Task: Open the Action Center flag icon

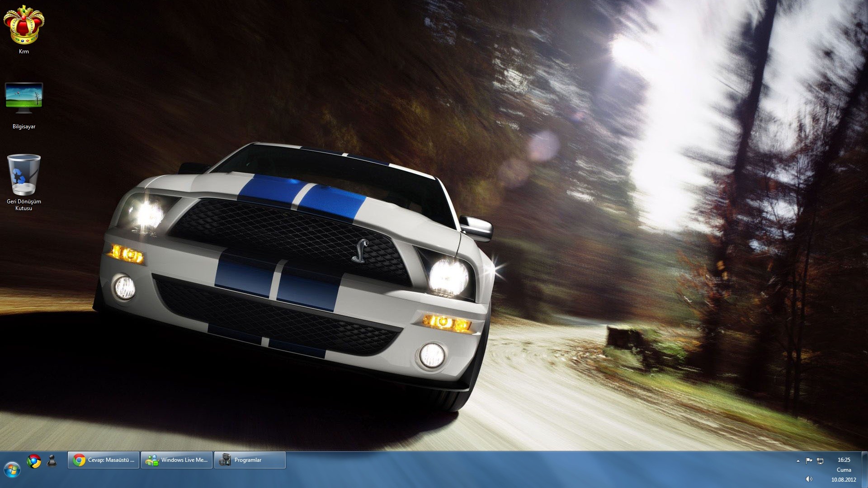Action: pyautogui.click(x=809, y=461)
